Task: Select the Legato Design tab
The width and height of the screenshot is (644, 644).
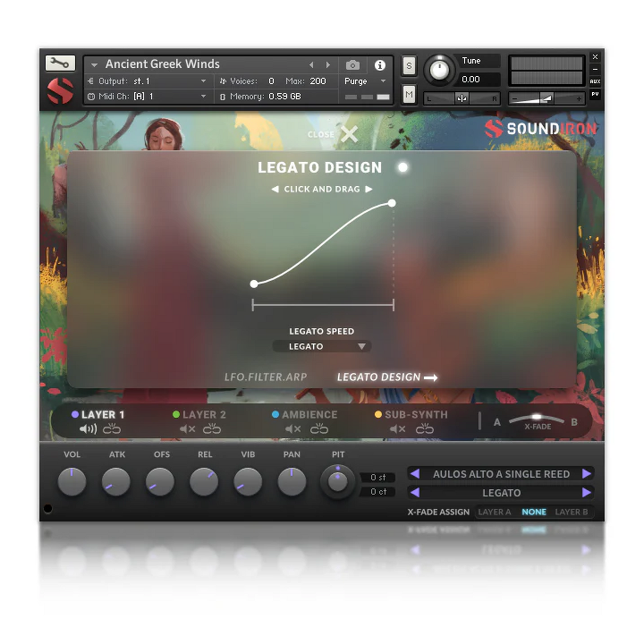Action: coord(386,377)
